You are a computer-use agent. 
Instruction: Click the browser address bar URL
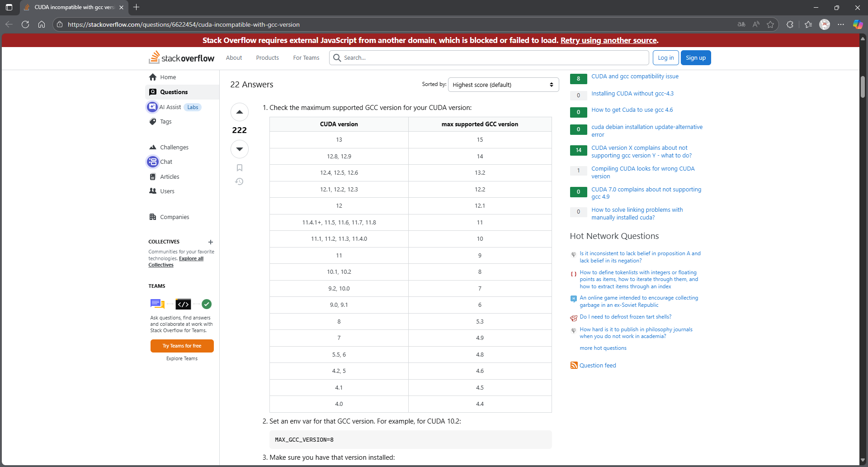click(x=184, y=24)
